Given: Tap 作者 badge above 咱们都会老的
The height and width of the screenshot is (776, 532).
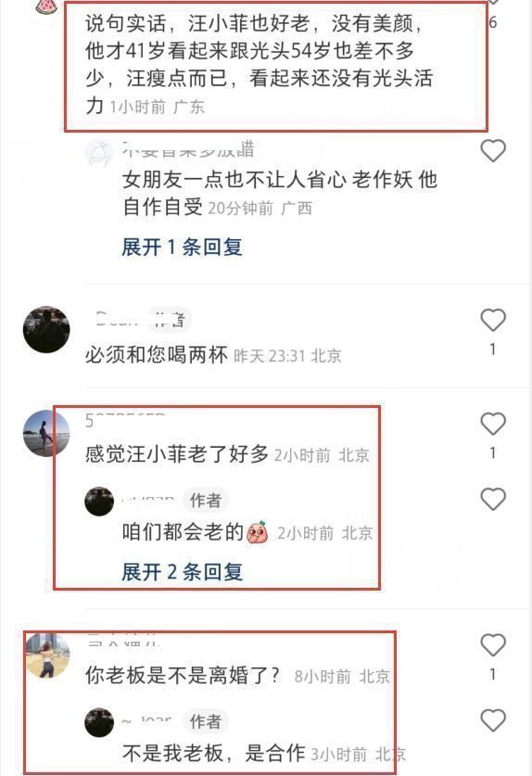Looking at the screenshot, I should pyautogui.click(x=206, y=501).
